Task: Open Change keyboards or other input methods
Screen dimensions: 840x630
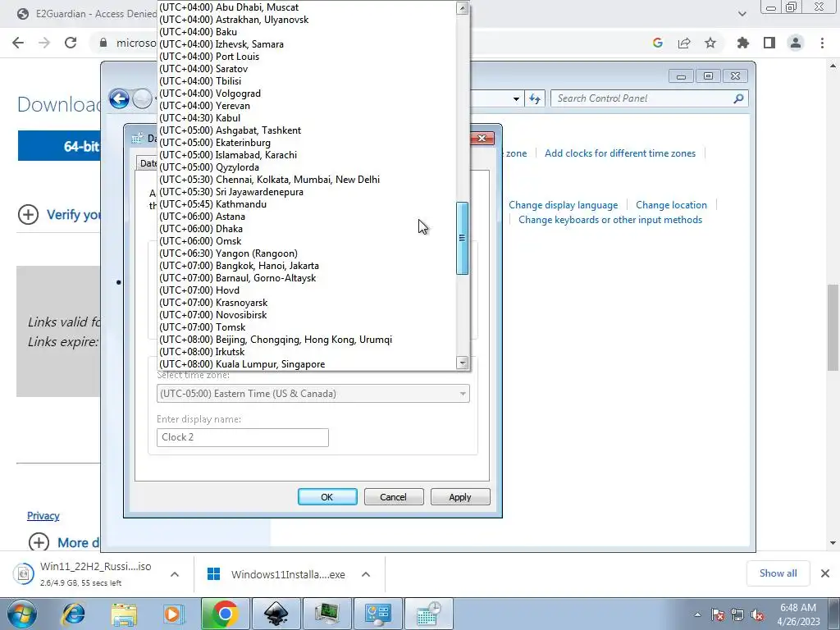Action: click(x=610, y=220)
